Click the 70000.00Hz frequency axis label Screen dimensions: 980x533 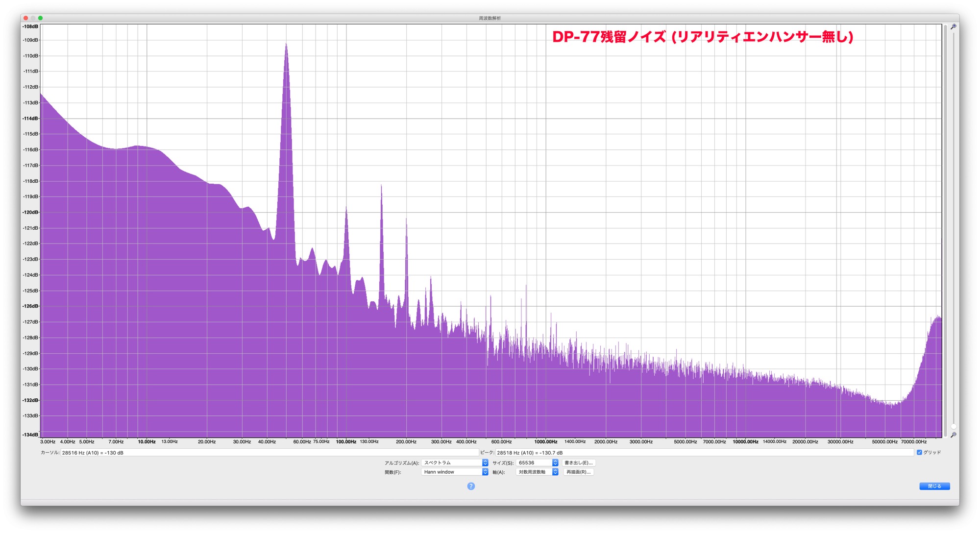coord(913,442)
